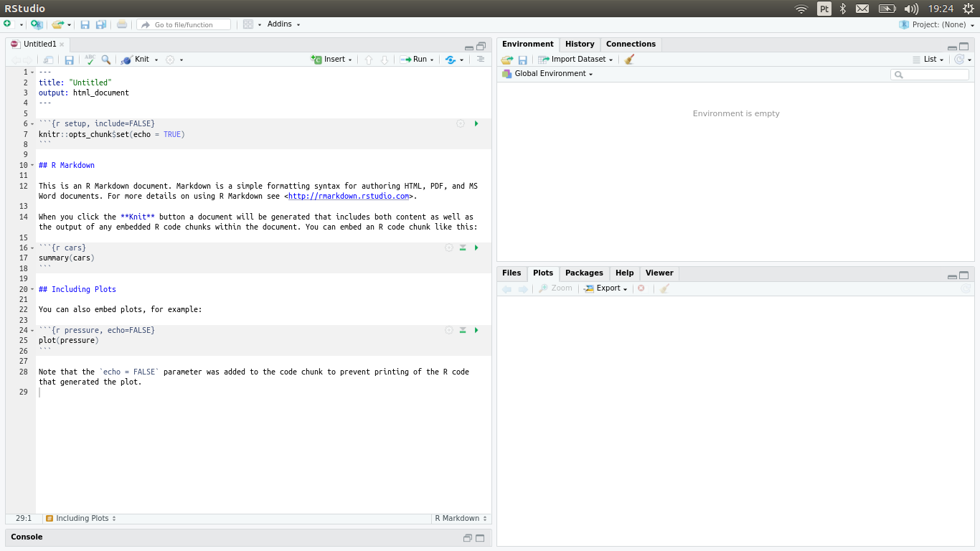Expand the Knit options dropdown arrow
980x551 pixels.
point(156,60)
